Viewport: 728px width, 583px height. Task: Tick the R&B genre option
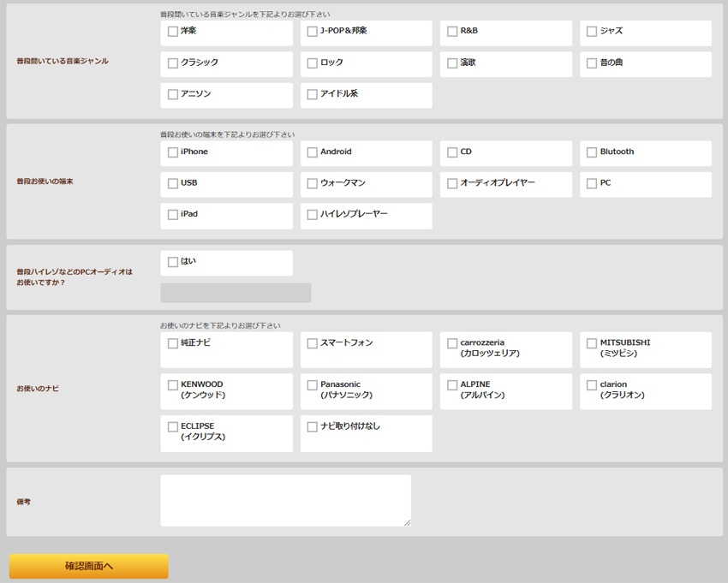(x=452, y=32)
